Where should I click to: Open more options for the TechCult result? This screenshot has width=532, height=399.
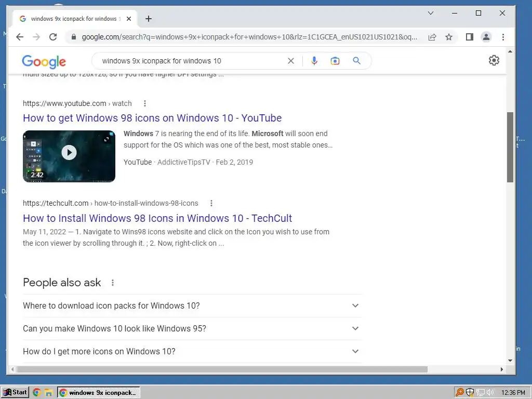coord(211,203)
